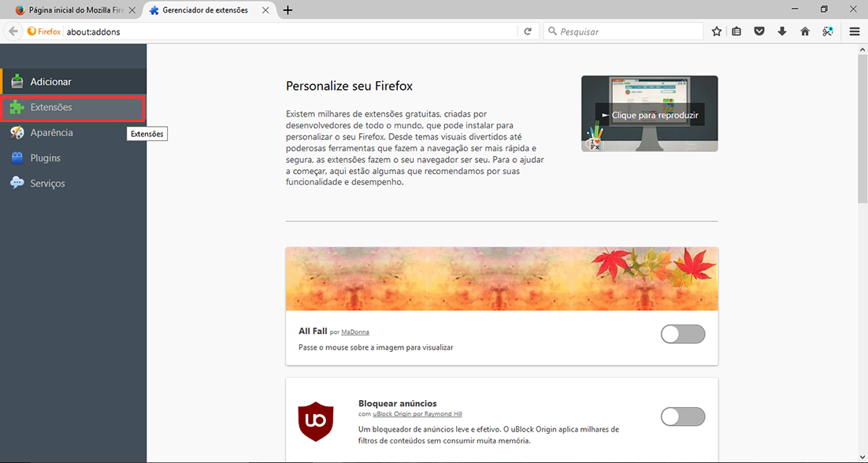Click the speech bubble Serviços icon
The height and width of the screenshot is (463, 868).
point(17,183)
